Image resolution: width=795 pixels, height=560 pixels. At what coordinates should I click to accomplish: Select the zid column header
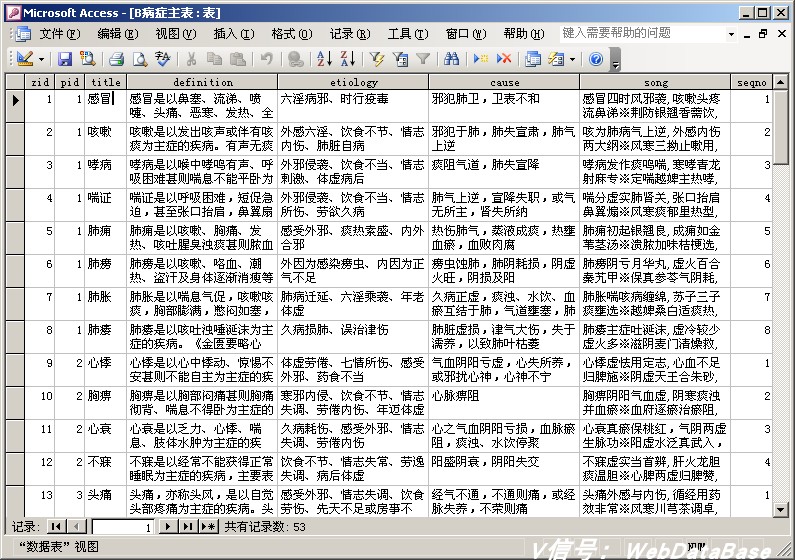[x=40, y=82]
